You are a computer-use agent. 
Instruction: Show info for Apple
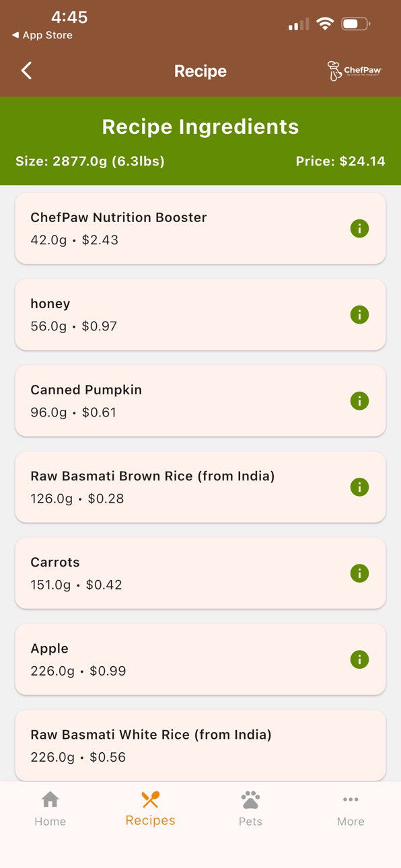click(359, 659)
